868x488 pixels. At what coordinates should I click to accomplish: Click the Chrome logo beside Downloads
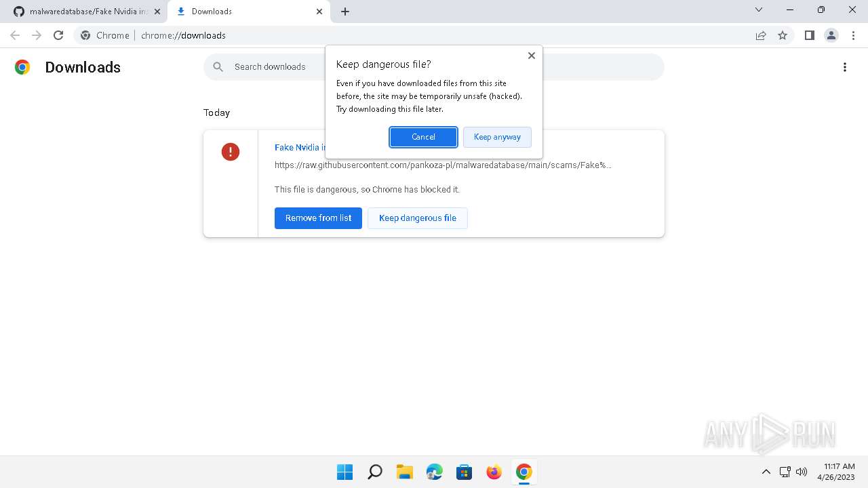(x=22, y=67)
